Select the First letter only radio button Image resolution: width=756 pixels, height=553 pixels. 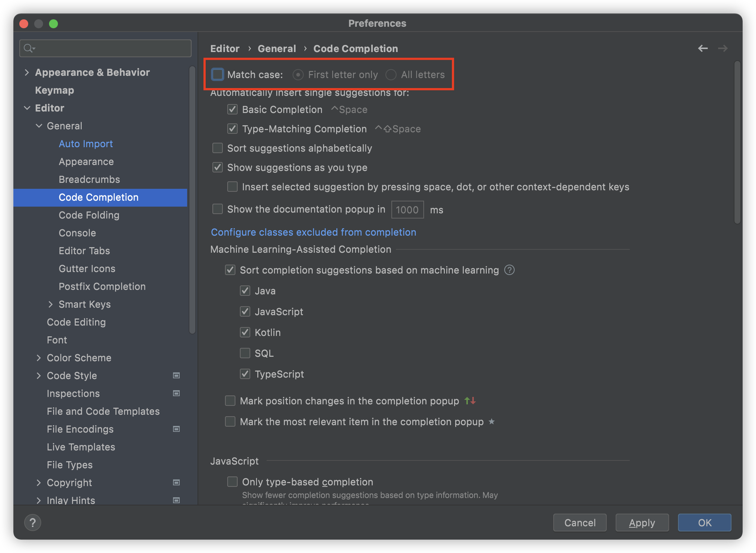click(x=298, y=75)
